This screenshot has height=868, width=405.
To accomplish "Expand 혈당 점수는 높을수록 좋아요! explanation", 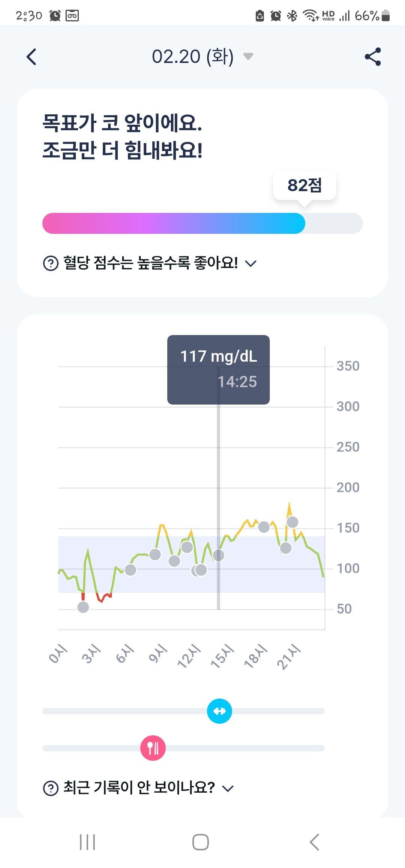I will [150, 263].
